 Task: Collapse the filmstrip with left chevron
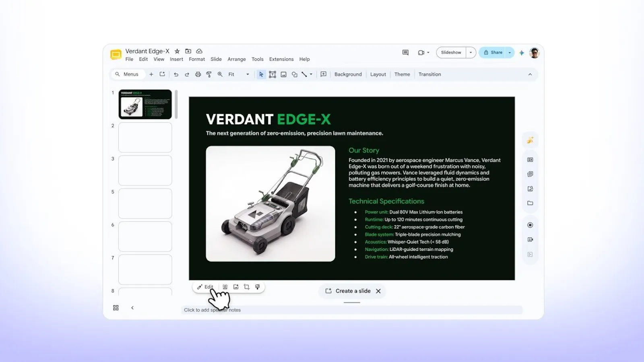click(x=132, y=308)
